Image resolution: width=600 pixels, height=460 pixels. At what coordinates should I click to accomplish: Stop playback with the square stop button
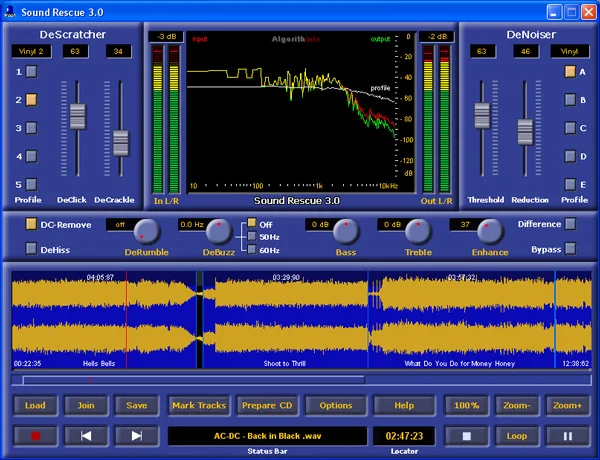(x=466, y=436)
